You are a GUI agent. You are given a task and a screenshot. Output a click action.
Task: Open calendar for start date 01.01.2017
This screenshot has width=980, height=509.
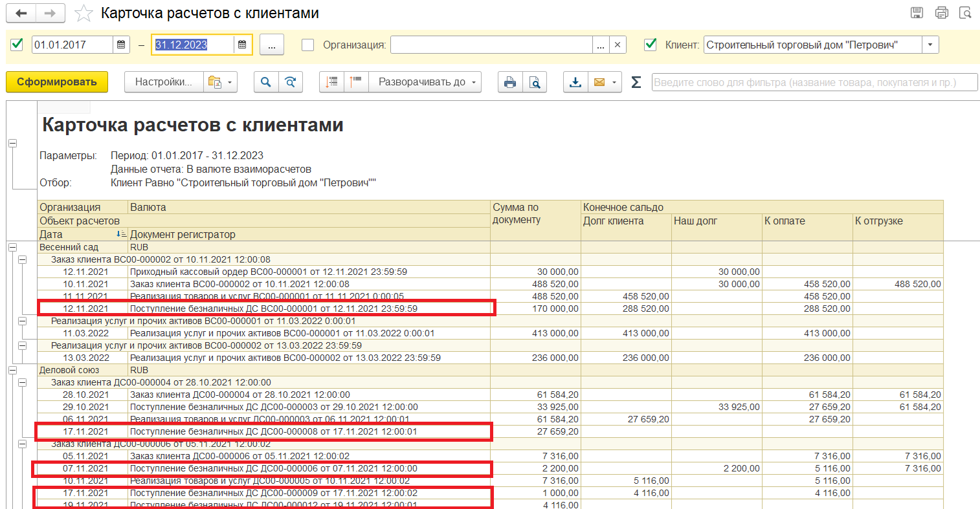point(121,45)
